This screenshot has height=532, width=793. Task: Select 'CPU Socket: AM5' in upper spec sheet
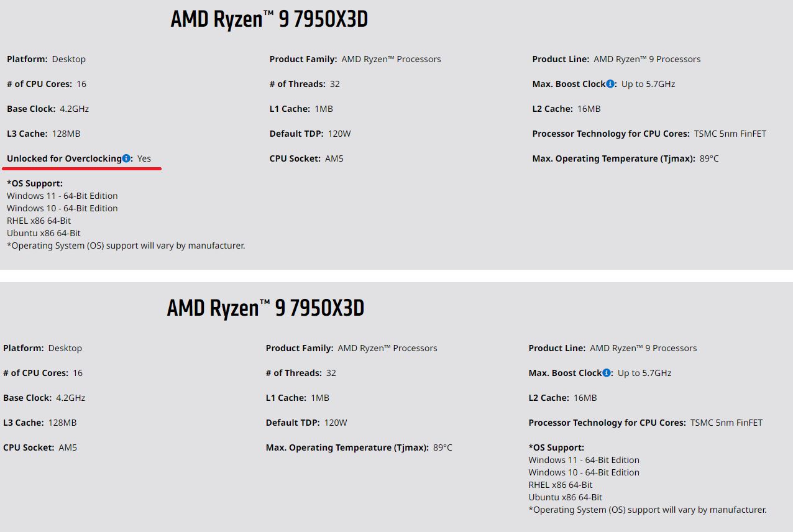click(306, 158)
